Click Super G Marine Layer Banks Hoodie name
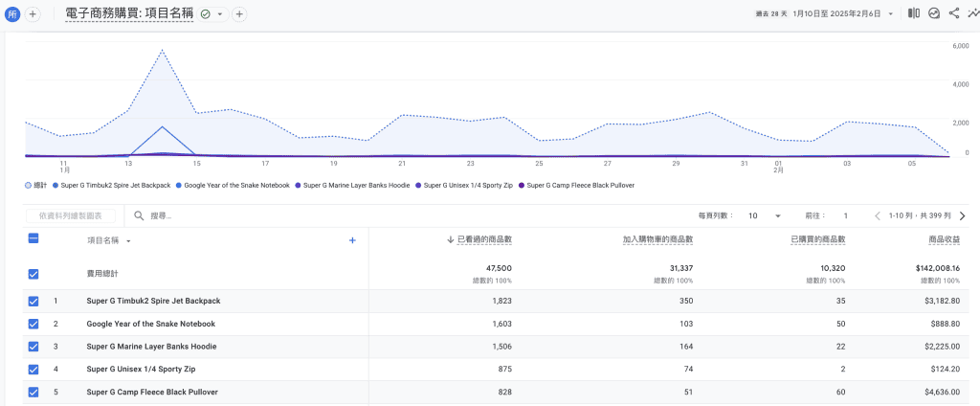 pyautogui.click(x=151, y=347)
